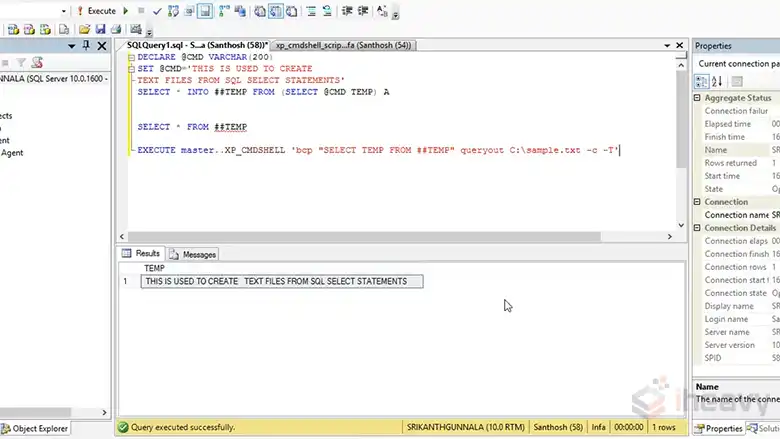This screenshot has width=780, height=439.
Task: Click the editor vertical scroll up arrow
Action: coord(681,65)
